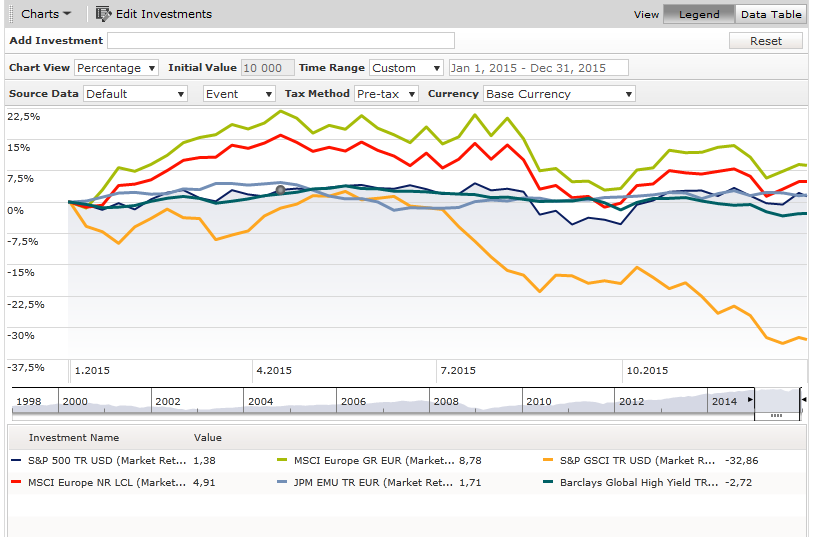The image size is (813, 537).
Task: Switch view to Legend
Action: pyautogui.click(x=699, y=15)
